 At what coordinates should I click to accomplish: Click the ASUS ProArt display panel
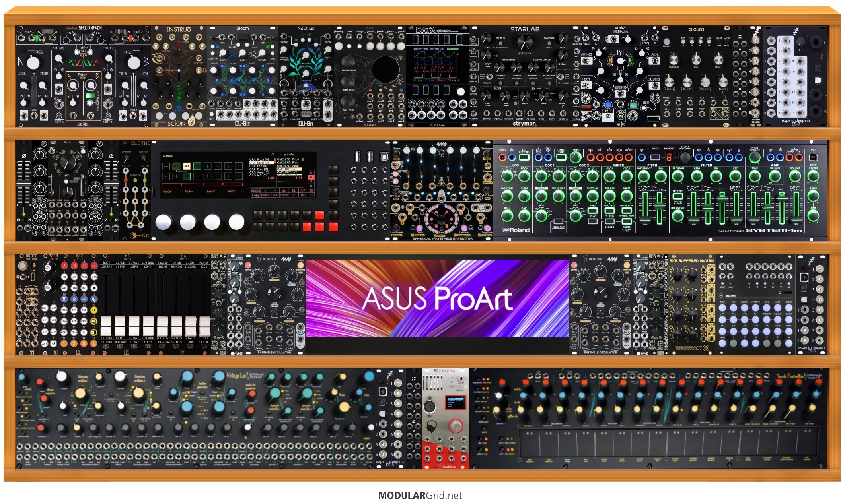pyautogui.click(x=438, y=298)
